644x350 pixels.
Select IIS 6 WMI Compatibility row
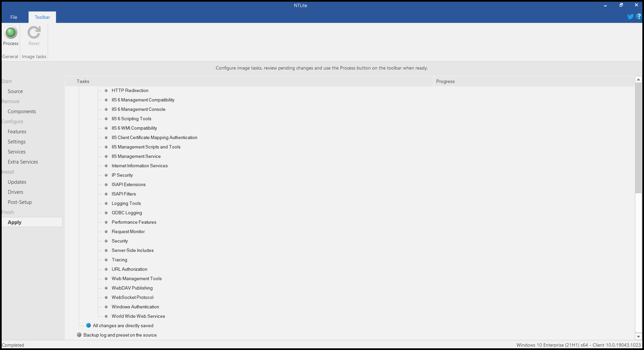coord(134,128)
